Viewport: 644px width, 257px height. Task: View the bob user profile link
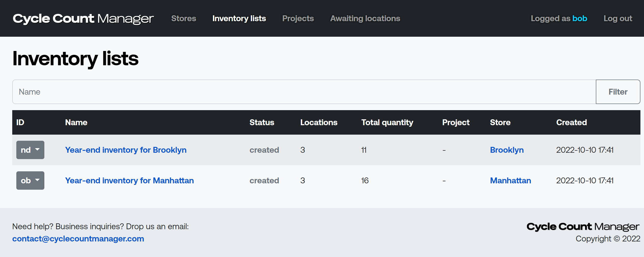click(580, 18)
